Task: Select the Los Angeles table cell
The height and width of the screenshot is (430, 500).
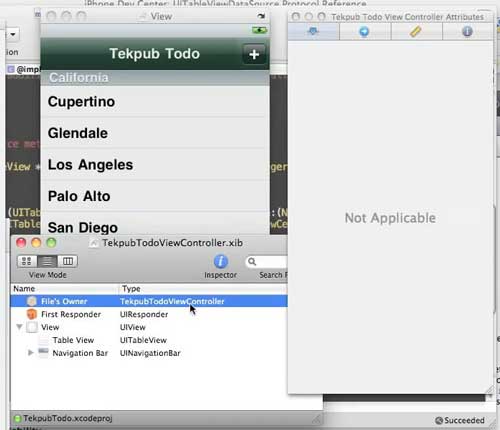Action: 155,165
